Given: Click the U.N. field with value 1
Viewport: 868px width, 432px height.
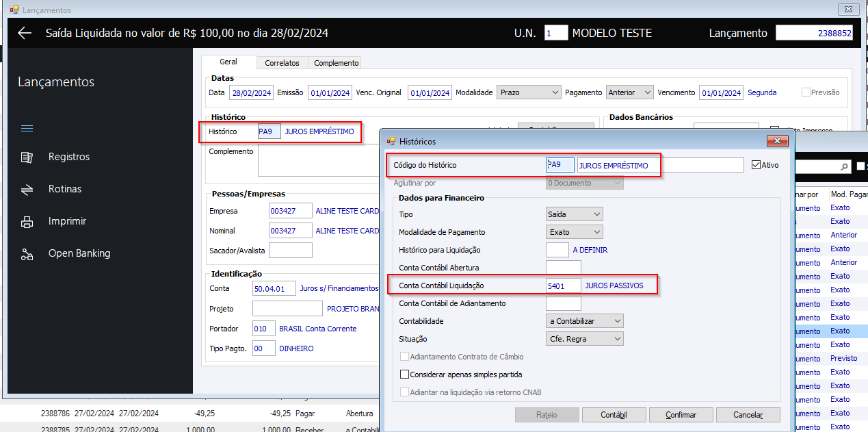Looking at the screenshot, I should [556, 33].
